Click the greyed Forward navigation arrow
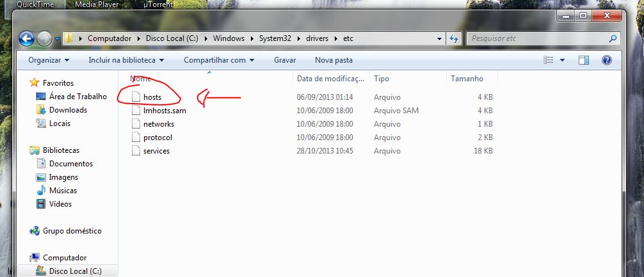 pos(44,39)
